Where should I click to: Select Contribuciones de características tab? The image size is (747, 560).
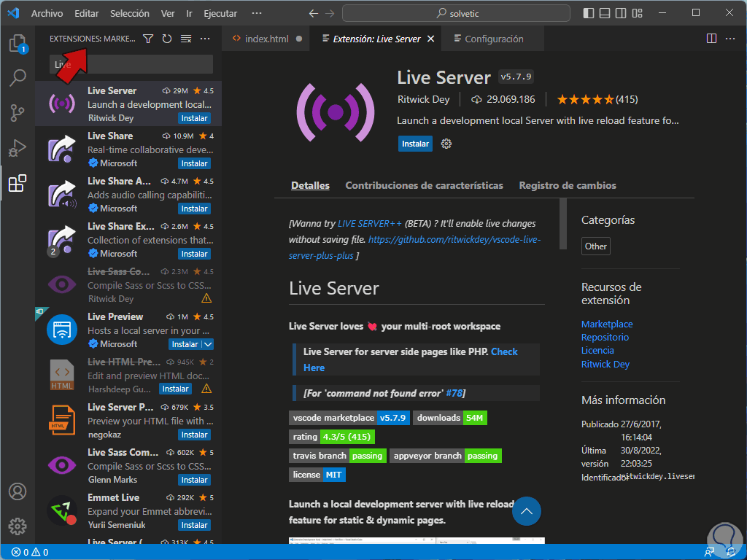424,185
